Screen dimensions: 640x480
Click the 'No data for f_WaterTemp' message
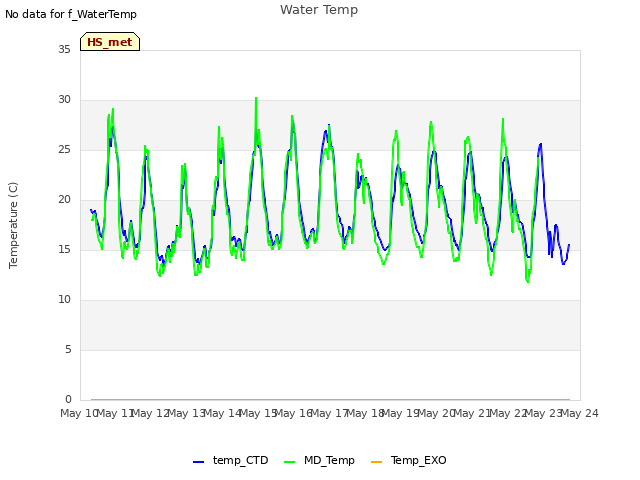pos(71,14)
